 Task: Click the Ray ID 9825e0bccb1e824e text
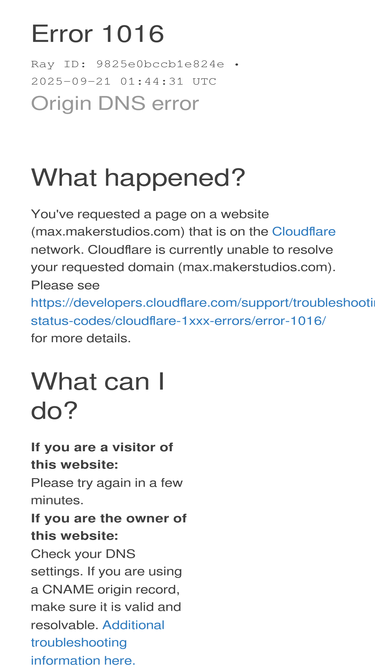pos(128,64)
